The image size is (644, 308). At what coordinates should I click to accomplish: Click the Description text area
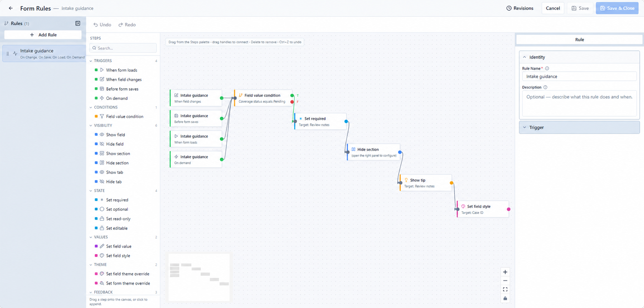[579, 104]
